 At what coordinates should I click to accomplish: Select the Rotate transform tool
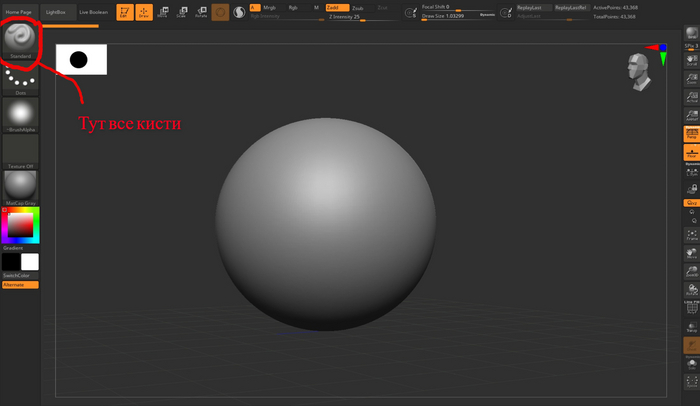click(201, 12)
